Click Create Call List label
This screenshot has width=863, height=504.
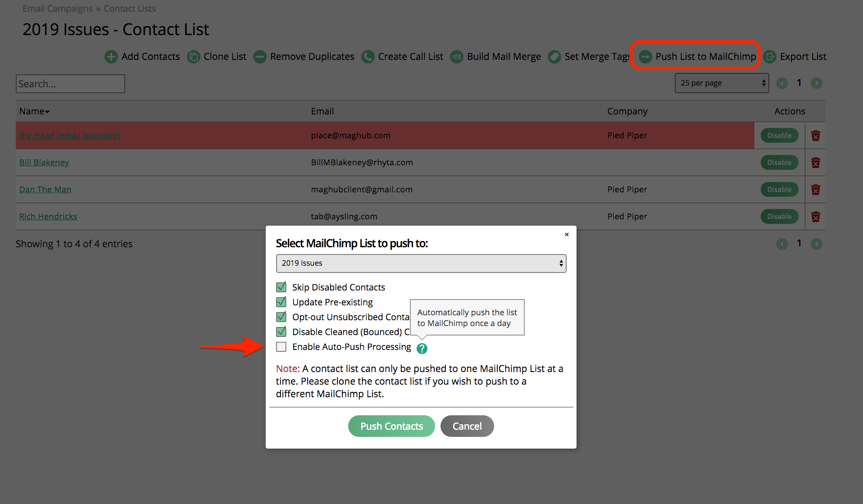coord(411,57)
